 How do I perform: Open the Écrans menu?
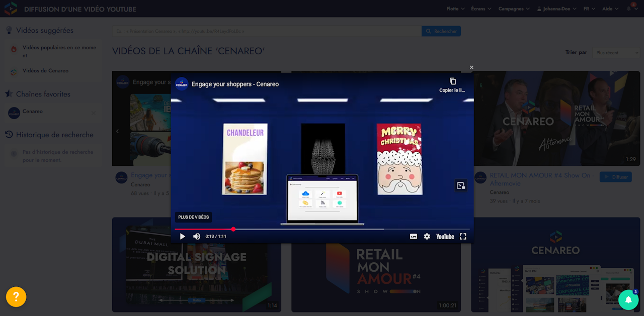(x=482, y=9)
